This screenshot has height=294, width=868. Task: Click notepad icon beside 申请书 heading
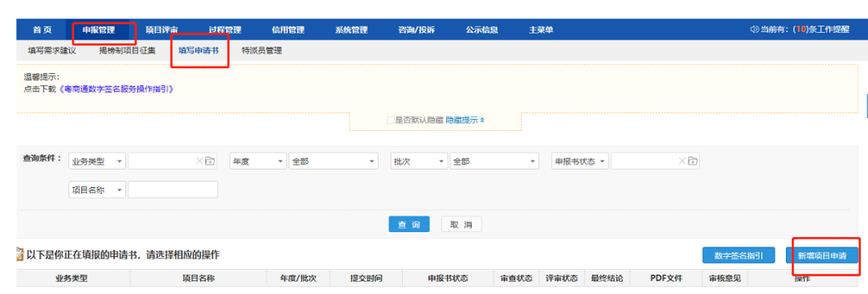point(20,255)
